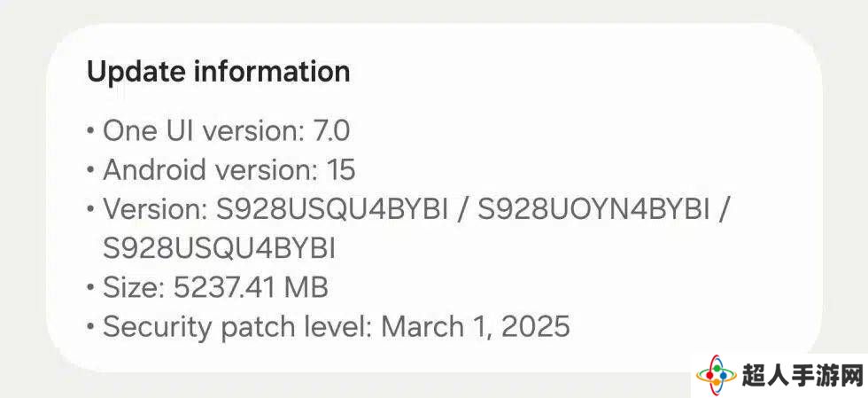The height and width of the screenshot is (398, 868).
Task: Click the Update information heading
Action: pyautogui.click(x=219, y=72)
